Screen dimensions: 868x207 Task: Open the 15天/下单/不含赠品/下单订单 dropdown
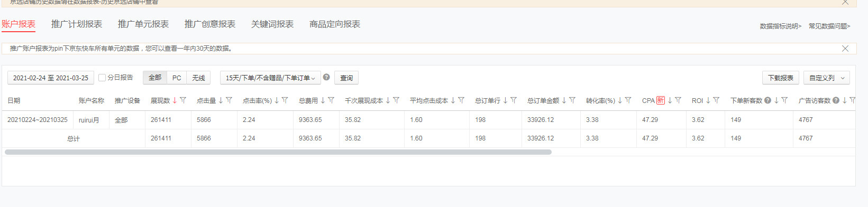[270, 78]
